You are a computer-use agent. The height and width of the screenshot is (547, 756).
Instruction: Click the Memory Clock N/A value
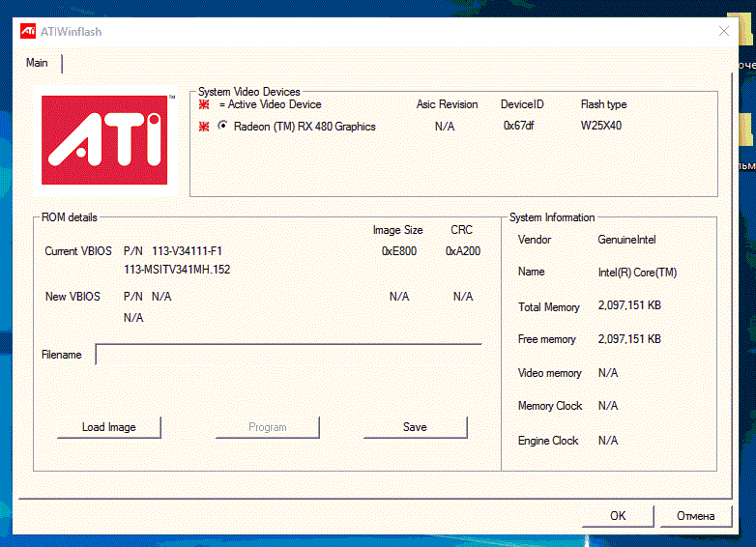coord(608,406)
